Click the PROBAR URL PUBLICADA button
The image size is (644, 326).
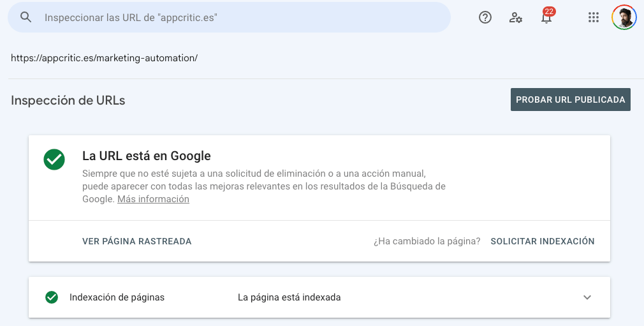[571, 100]
